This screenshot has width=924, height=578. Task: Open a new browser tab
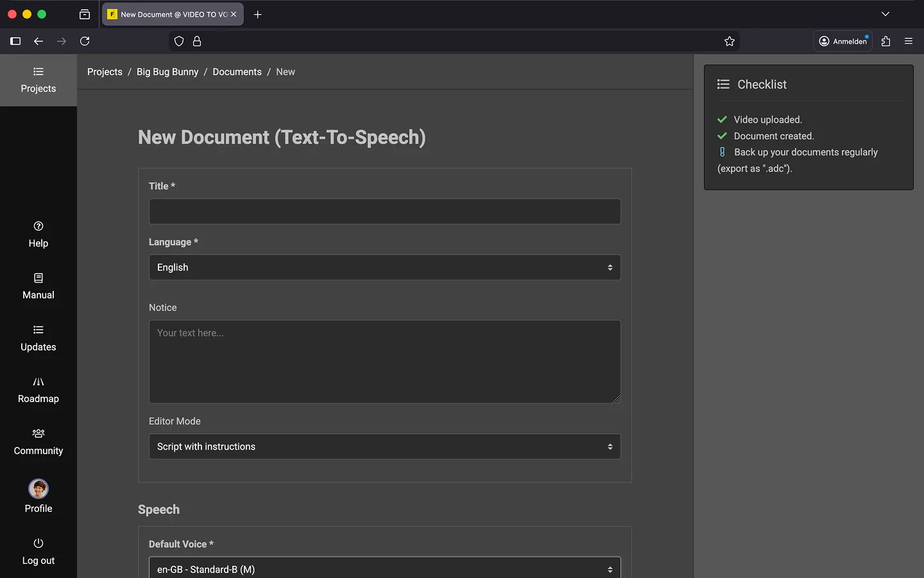[x=258, y=14]
